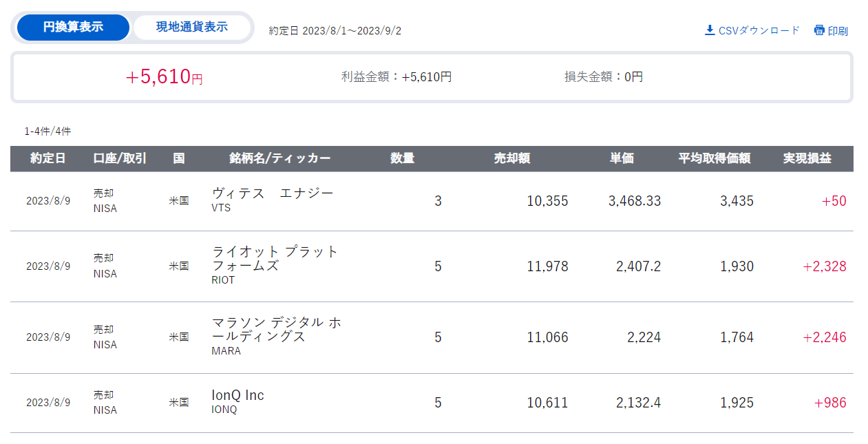Click the 銘柄名/ティッカー column header

[x=279, y=158]
